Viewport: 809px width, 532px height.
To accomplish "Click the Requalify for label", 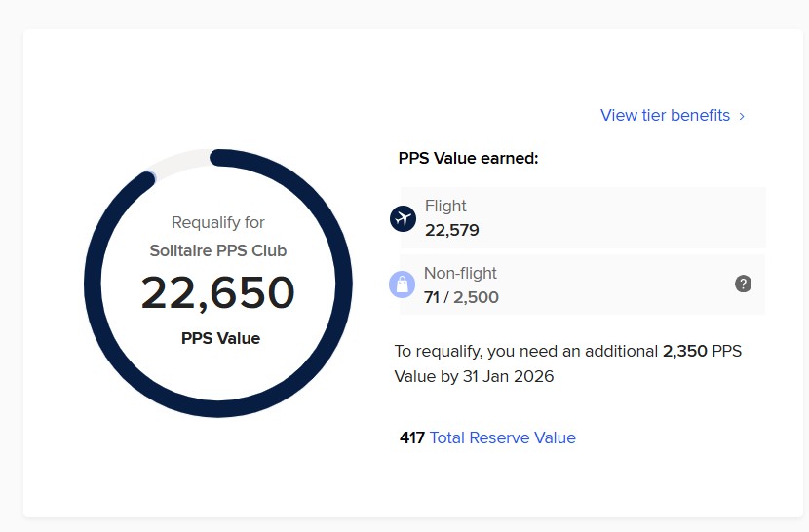I will [x=217, y=222].
